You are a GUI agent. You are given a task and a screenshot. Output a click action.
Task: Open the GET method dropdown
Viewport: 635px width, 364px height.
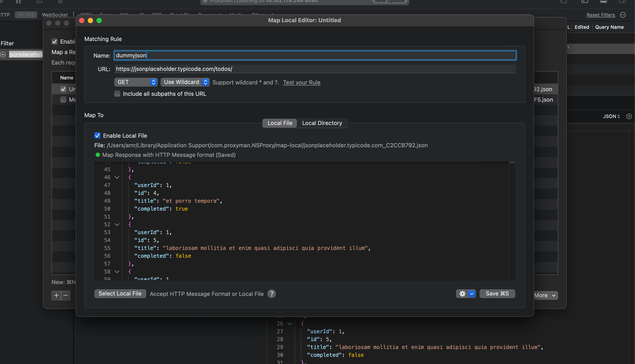coord(136,82)
